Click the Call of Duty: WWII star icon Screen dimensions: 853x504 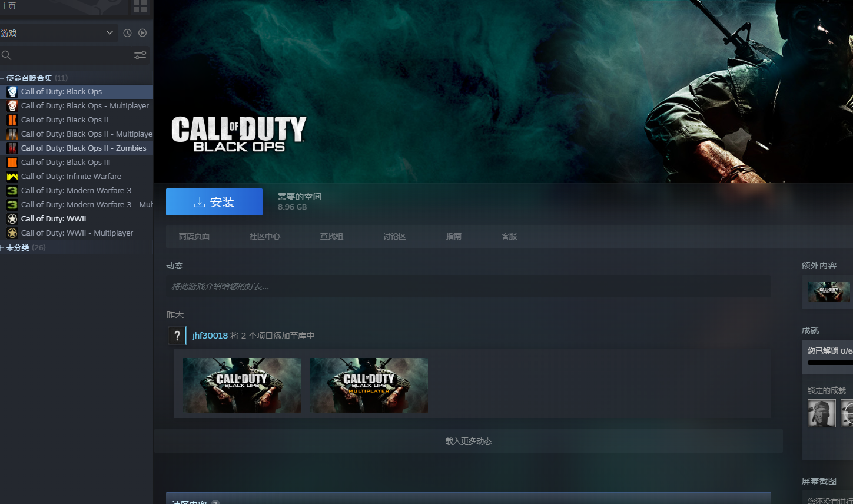coord(12,219)
